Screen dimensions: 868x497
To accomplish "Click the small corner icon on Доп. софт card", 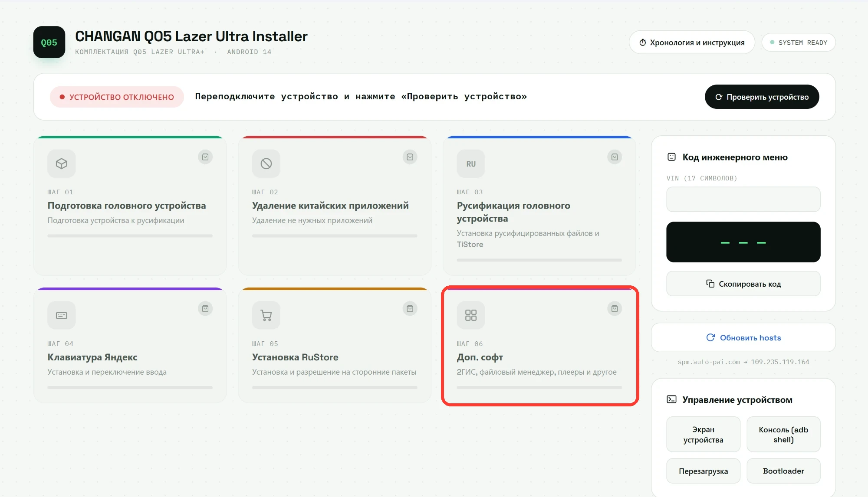I will [x=615, y=309].
